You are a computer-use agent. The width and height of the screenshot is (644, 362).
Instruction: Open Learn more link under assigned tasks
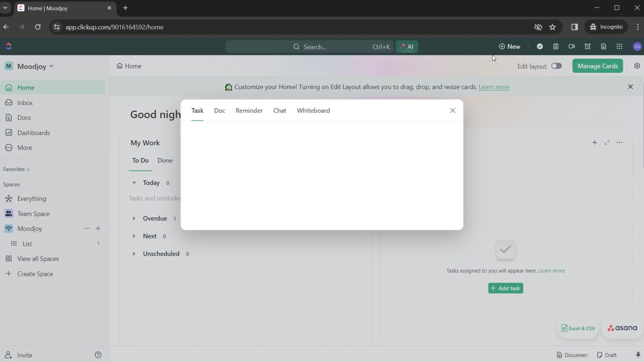551,271
